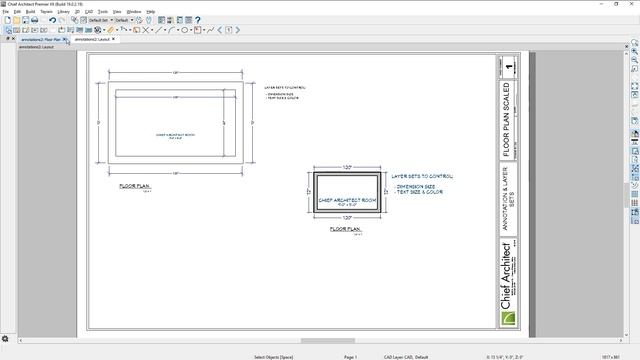The image size is (640, 360).
Task: Switch to annotations2 Layout tab
Action: pyautogui.click(x=92, y=40)
